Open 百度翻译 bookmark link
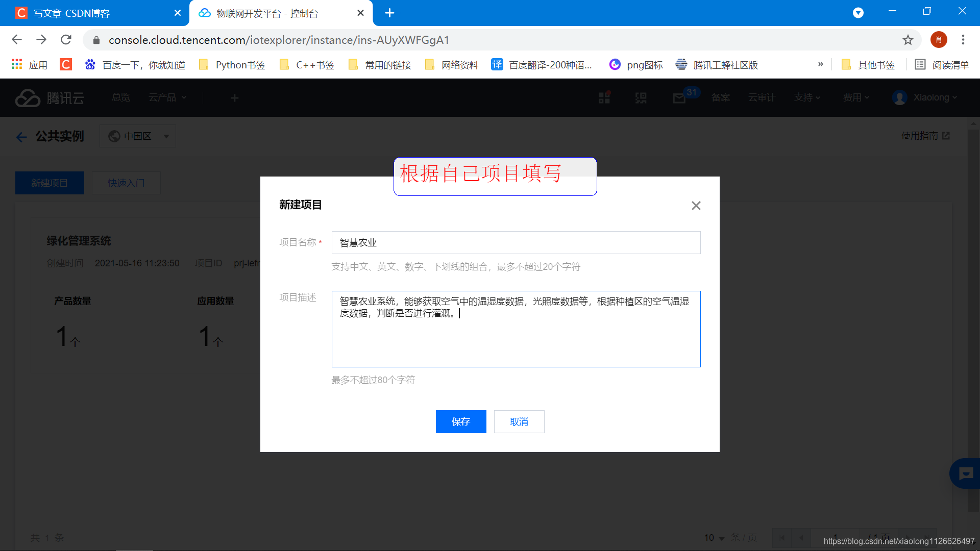This screenshot has height=551, width=980. (542, 65)
